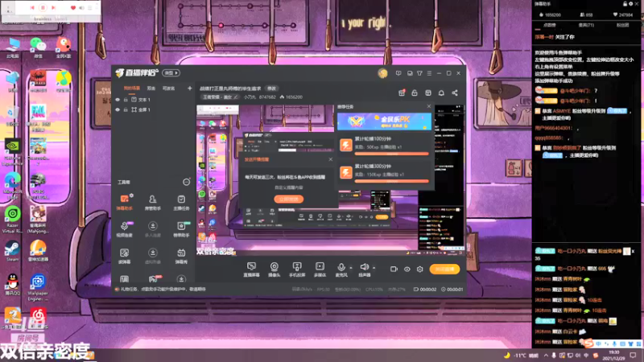The image size is (644, 362).
Task: Open taskbar notification center icon
Action: point(633,356)
